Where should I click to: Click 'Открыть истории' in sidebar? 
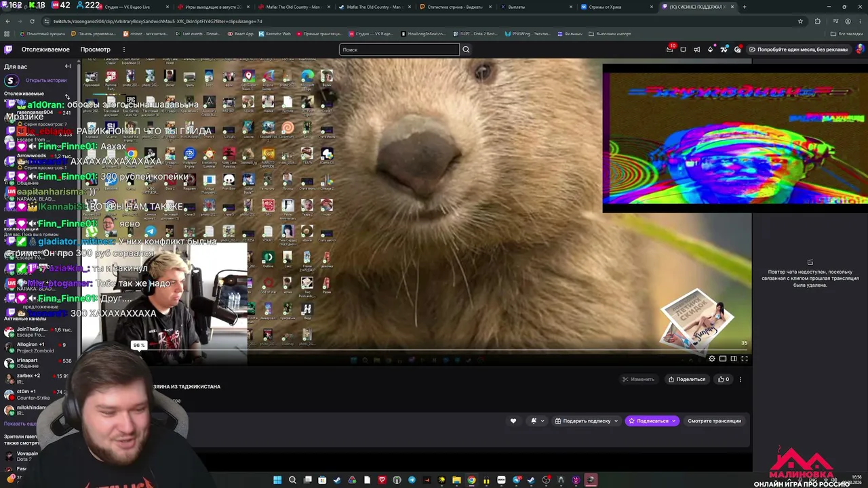click(46, 81)
